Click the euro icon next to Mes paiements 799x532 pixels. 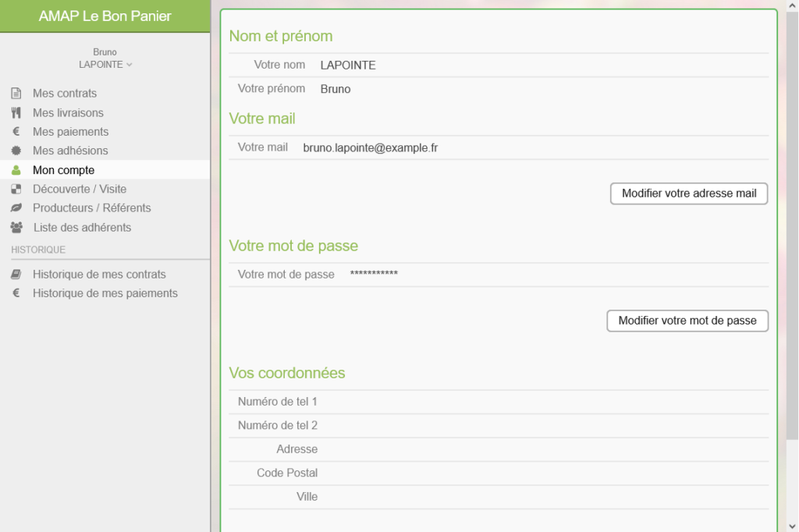tap(16, 132)
